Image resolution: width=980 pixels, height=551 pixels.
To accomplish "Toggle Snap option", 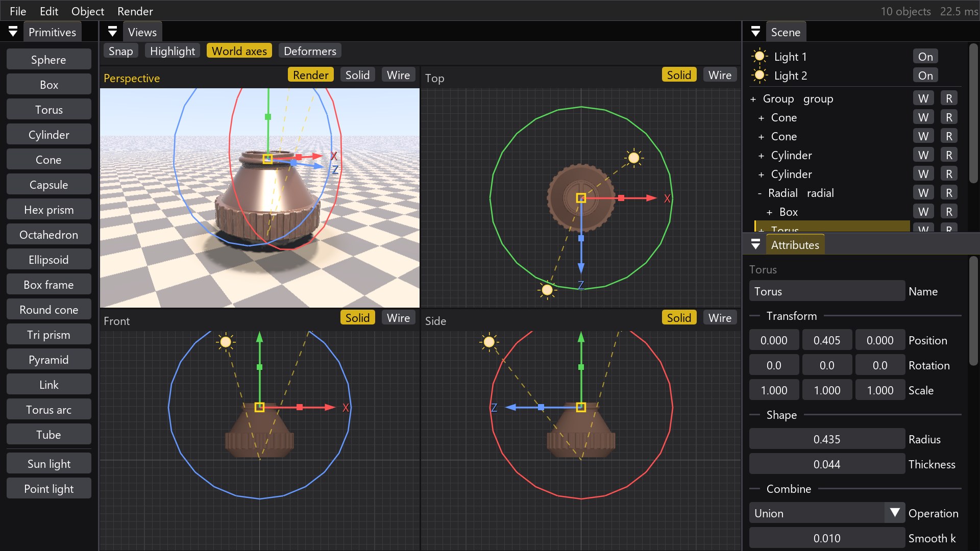I will click(x=120, y=51).
